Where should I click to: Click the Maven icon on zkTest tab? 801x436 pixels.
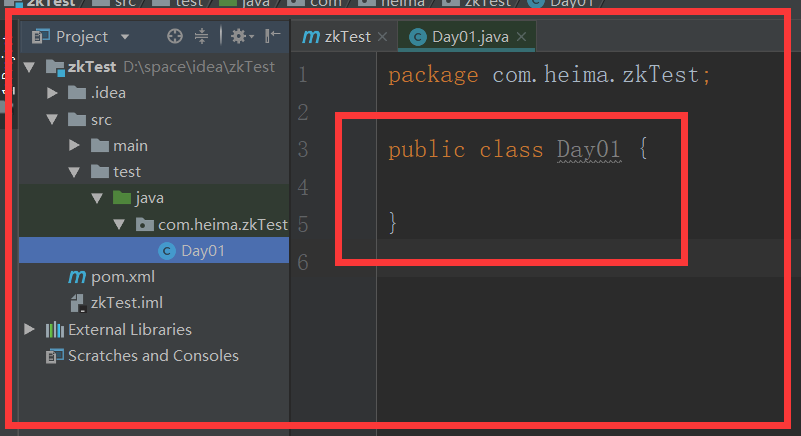[311, 37]
